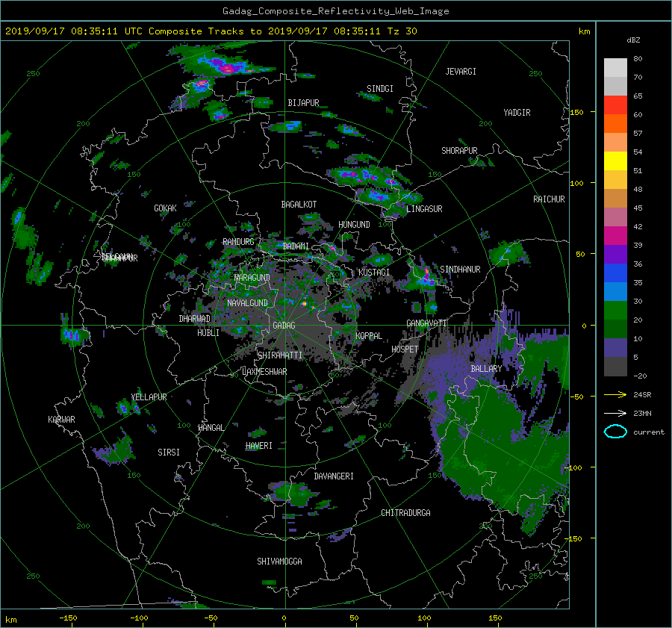672x628 pixels.
Task: Click the RAMDURG city label
Action: tap(238, 242)
